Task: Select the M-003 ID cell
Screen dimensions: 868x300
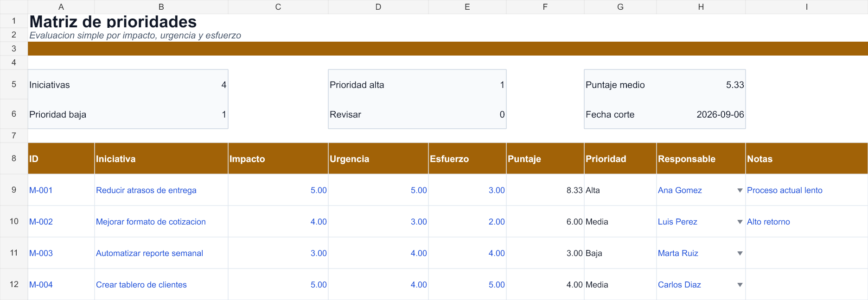Action: pos(61,253)
